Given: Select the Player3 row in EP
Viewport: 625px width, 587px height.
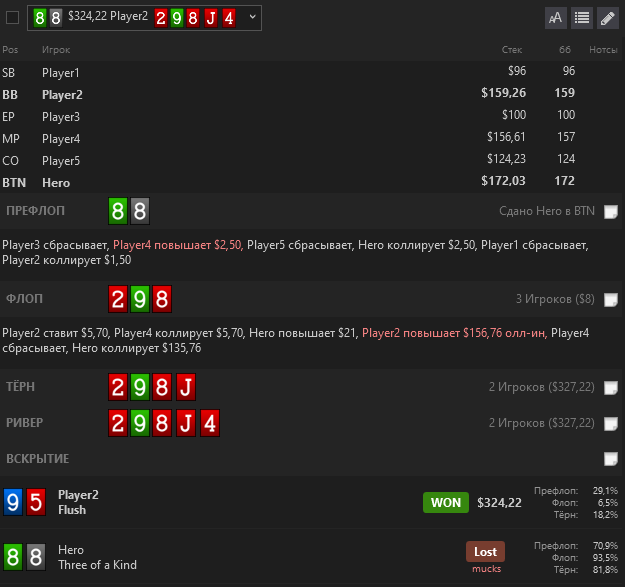Looking at the screenshot, I should (312, 117).
